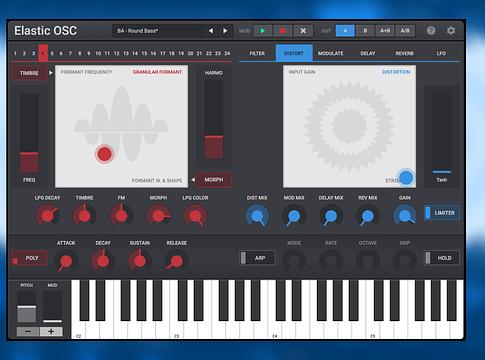Click the FM knob
Viewport: 485px width, 360px height.
pyautogui.click(x=121, y=216)
